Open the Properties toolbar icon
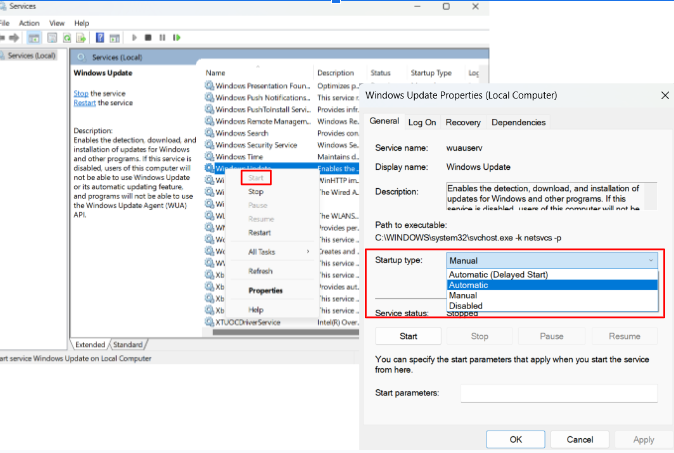This screenshot has height=453, width=674. point(52,38)
